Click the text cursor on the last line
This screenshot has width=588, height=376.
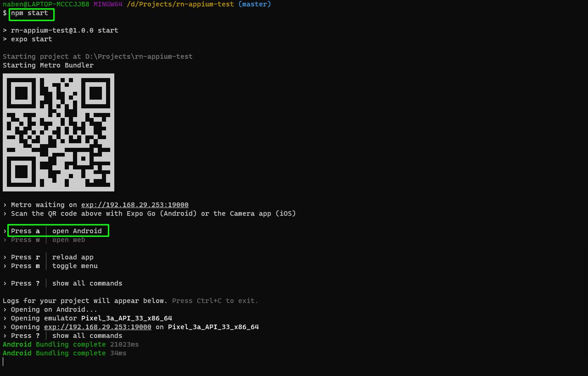(3, 362)
